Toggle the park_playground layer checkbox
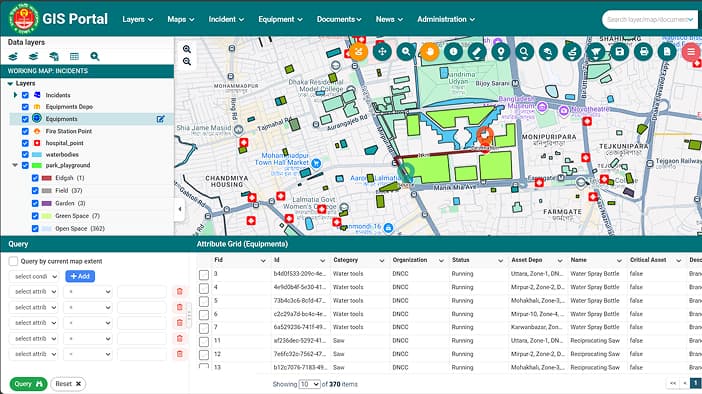Screen dimensions: 702x394 click(x=25, y=165)
